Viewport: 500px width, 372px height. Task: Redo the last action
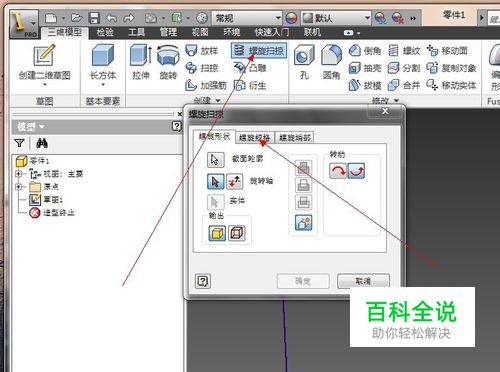coord(128,18)
